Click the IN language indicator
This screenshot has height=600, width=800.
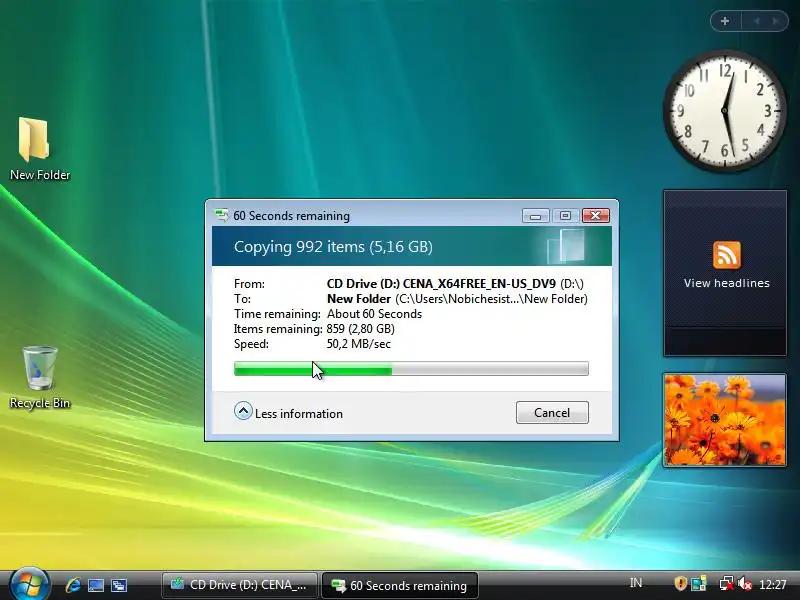coord(636,583)
